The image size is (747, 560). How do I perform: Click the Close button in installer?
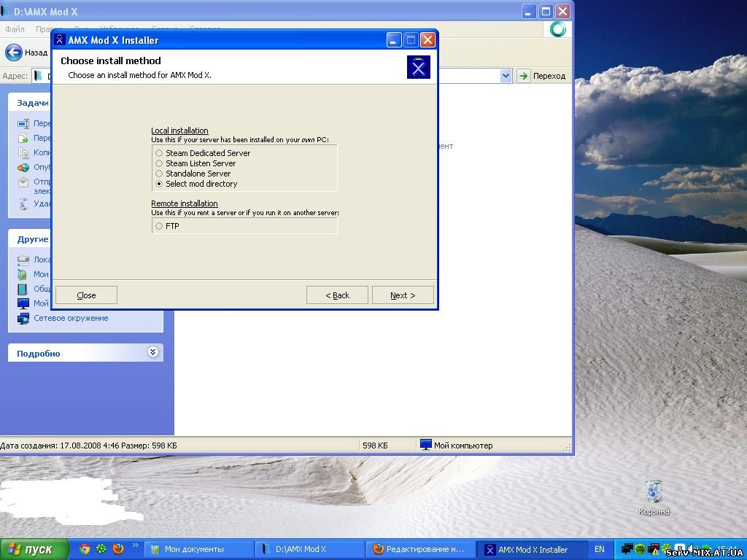pyautogui.click(x=86, y=295)
